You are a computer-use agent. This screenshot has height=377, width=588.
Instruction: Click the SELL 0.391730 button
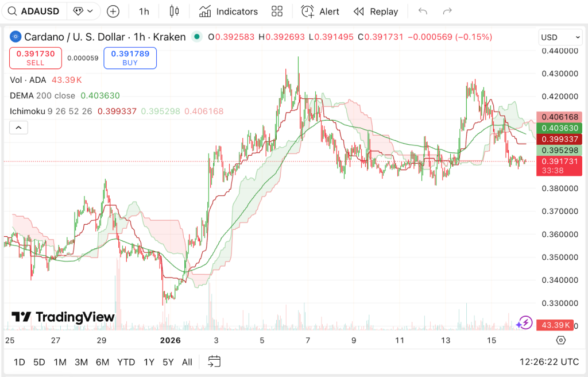tap(36, 58)
